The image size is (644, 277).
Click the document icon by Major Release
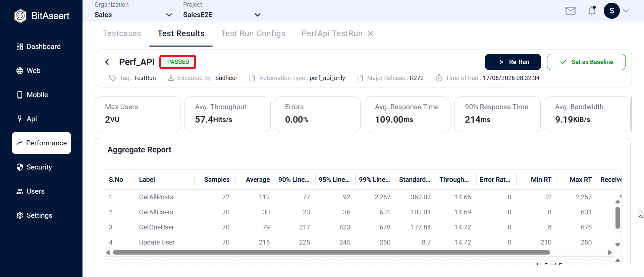click(x=360, y=78)
